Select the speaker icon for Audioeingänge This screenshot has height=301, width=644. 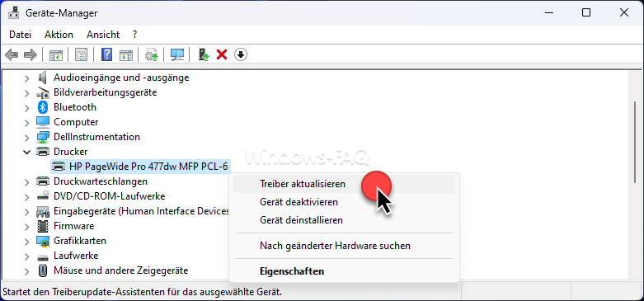(x=43, y=78)
